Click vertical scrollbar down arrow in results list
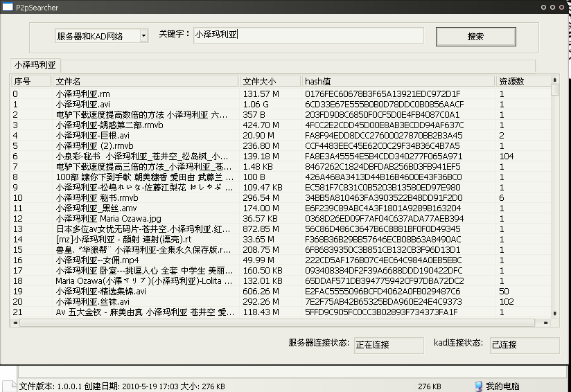Viewport: 571px width, 392px height. tap(554, 313)
